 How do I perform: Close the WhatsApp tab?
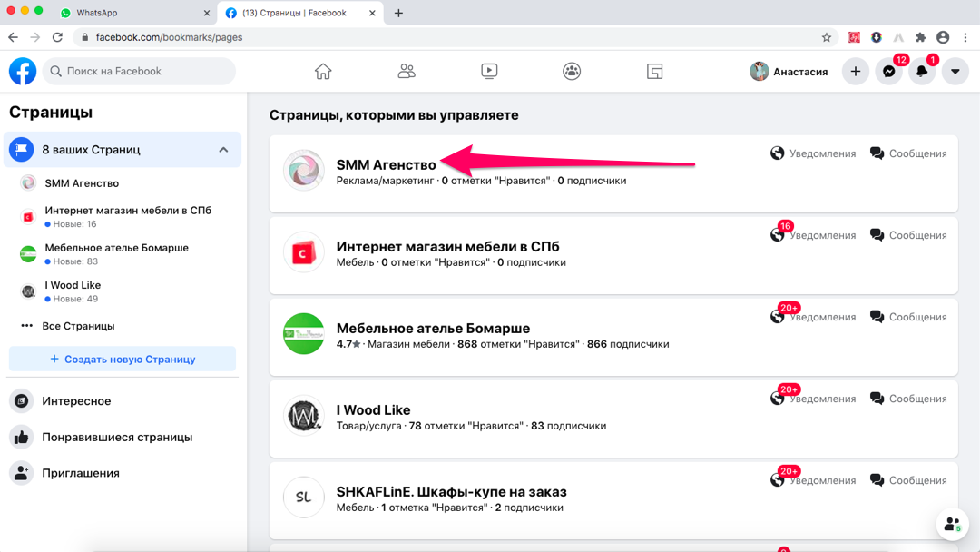coord(207,13)
